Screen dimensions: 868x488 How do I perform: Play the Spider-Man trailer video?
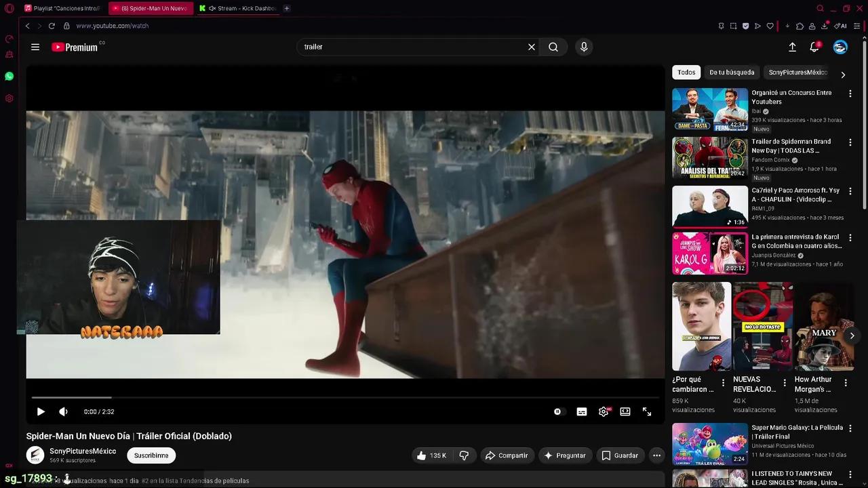[41, 411]
